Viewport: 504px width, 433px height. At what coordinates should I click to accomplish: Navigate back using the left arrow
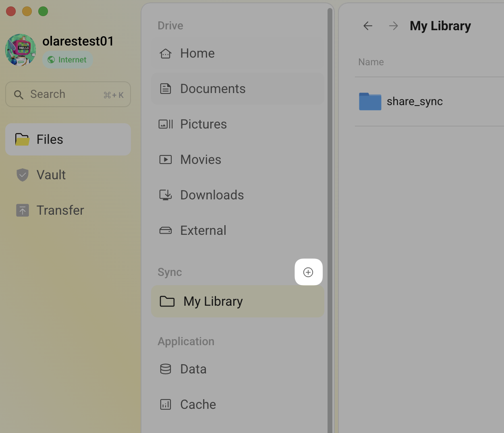(367, 25)
